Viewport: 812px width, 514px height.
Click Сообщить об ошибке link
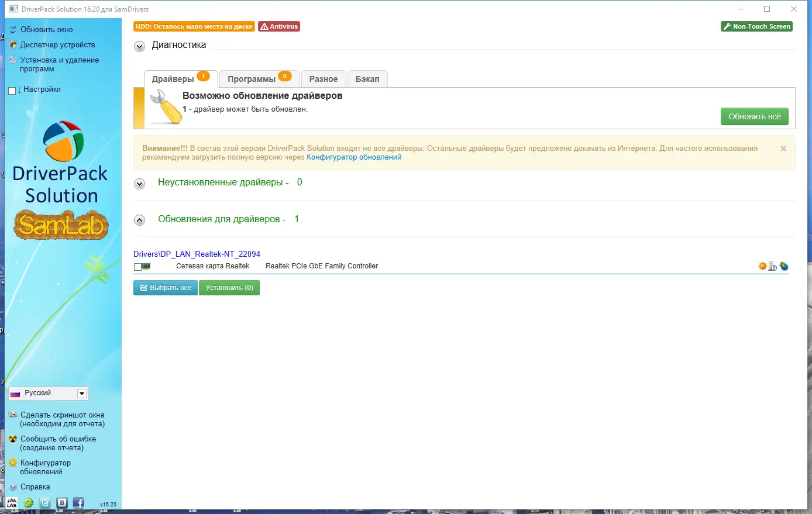(58, 443)
